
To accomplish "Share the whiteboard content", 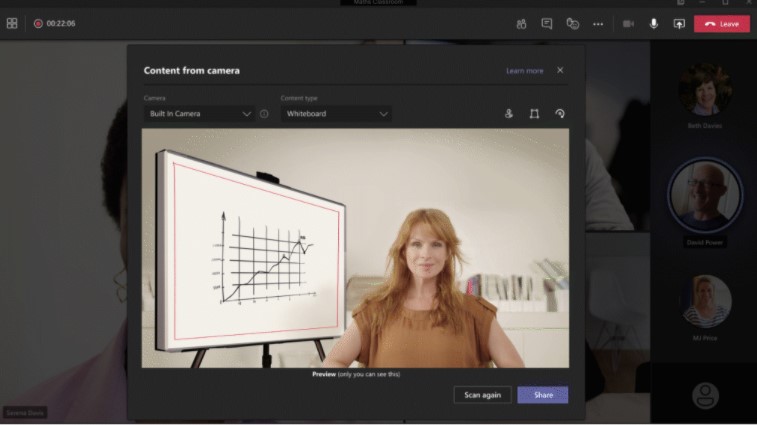I will coord(543,395).
